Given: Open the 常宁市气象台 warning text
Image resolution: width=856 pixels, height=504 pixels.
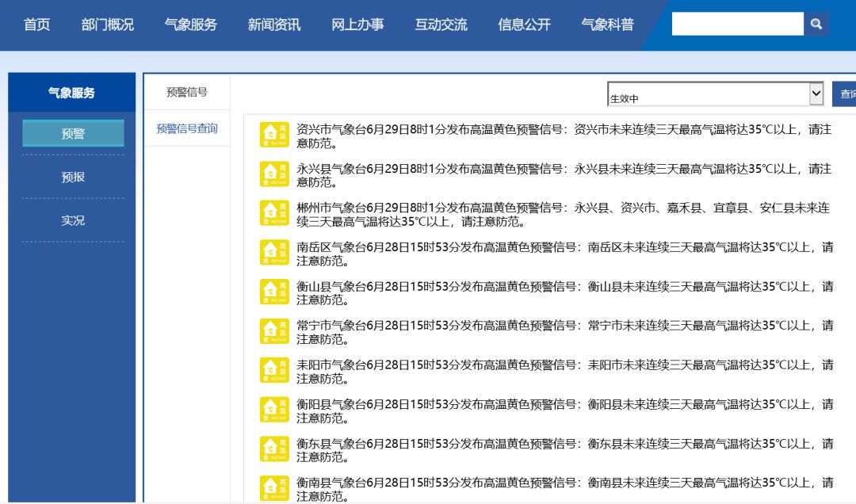Looking at the screenshot, I should pos(565,333).
